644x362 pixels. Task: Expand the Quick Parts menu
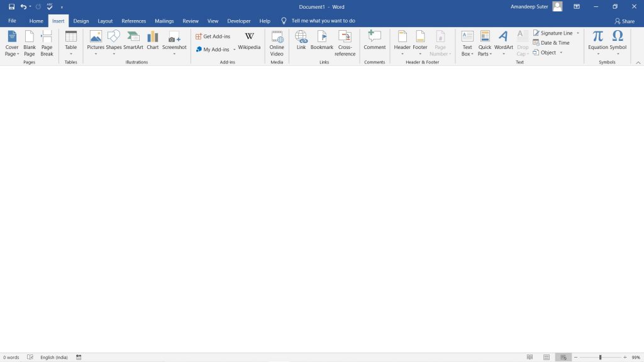(x=485, y=43)
